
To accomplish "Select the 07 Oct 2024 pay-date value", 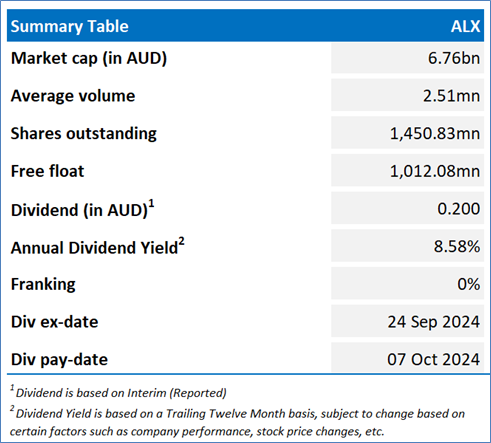I will 433,359.
